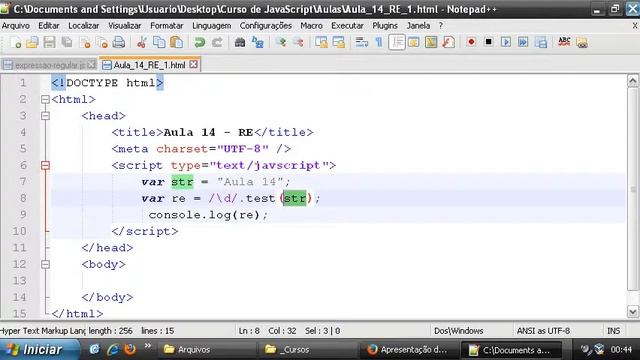
Task: Click the INS status bar indicator
Action: click(613, 331)
